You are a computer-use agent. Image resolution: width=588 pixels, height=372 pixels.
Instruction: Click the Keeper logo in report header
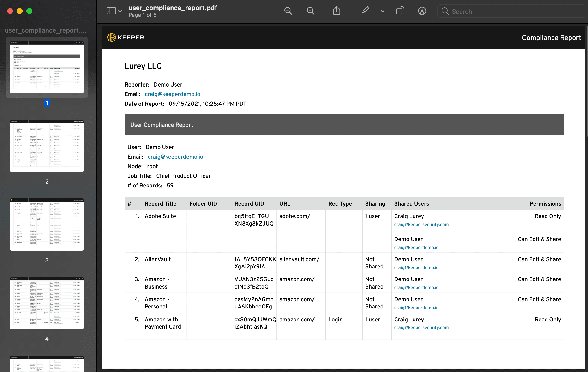126,37
